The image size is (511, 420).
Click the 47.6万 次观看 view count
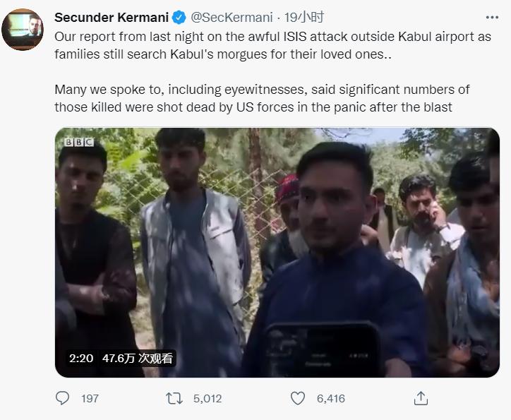(x=137, y=358)
